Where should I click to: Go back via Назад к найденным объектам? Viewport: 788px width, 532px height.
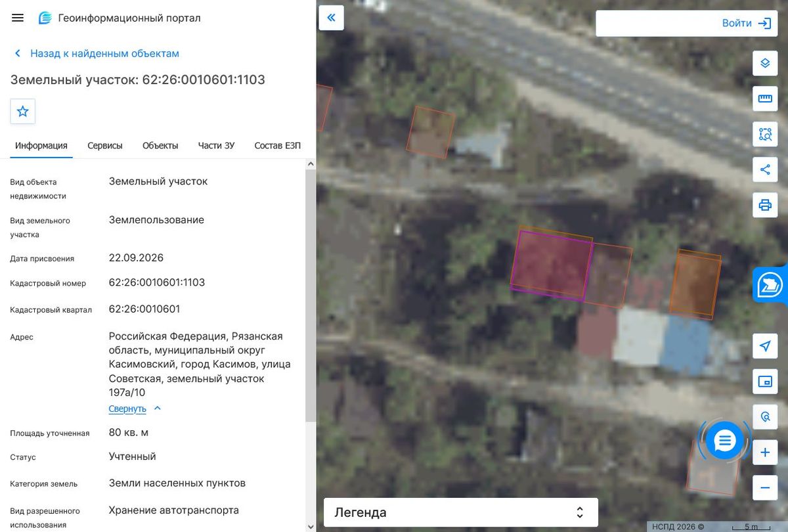[x=97, y=53]
